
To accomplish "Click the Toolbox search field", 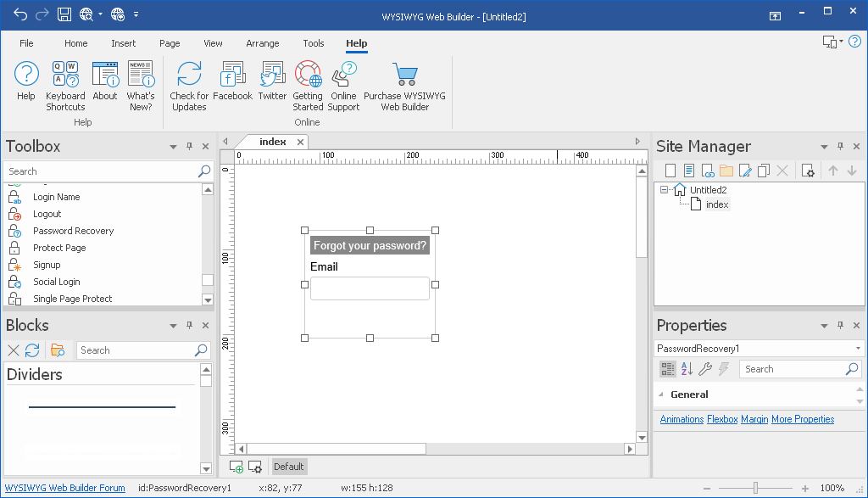I will 108,171.
